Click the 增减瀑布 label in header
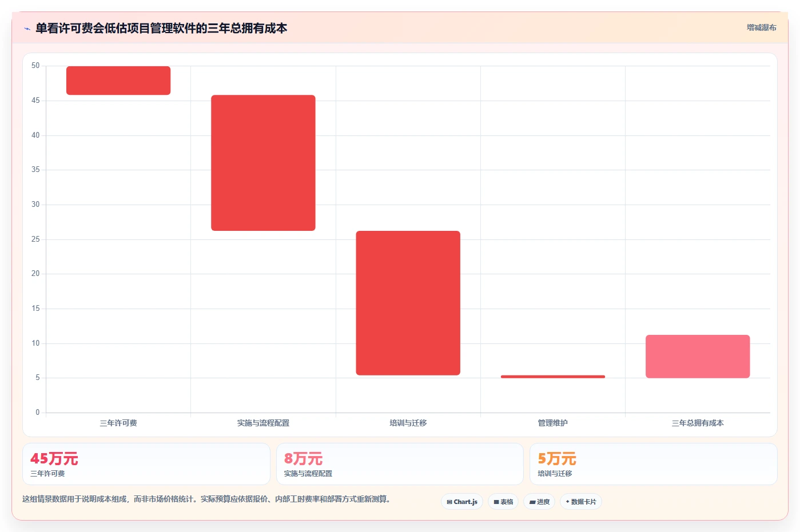The height and width of the screenshot is (532, 800). point(761,27)
